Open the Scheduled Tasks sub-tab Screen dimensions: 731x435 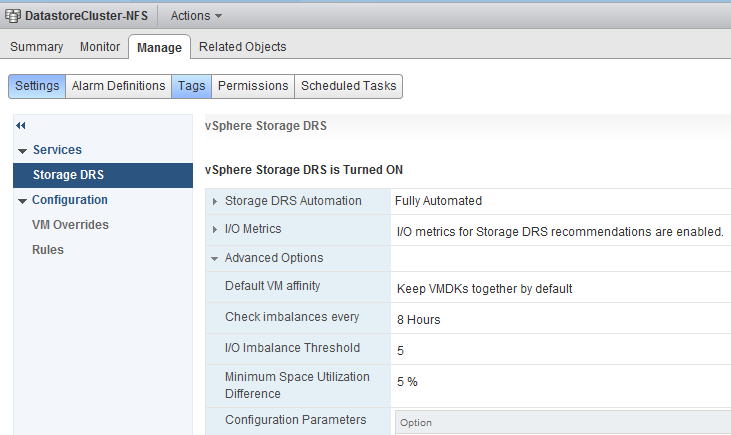[x=349, y=86]
